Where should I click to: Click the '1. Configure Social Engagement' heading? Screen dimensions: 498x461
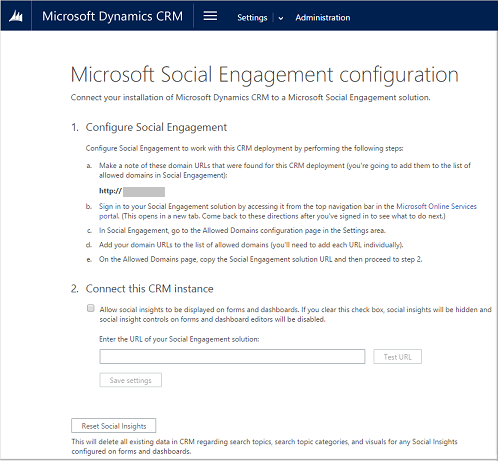149,127
